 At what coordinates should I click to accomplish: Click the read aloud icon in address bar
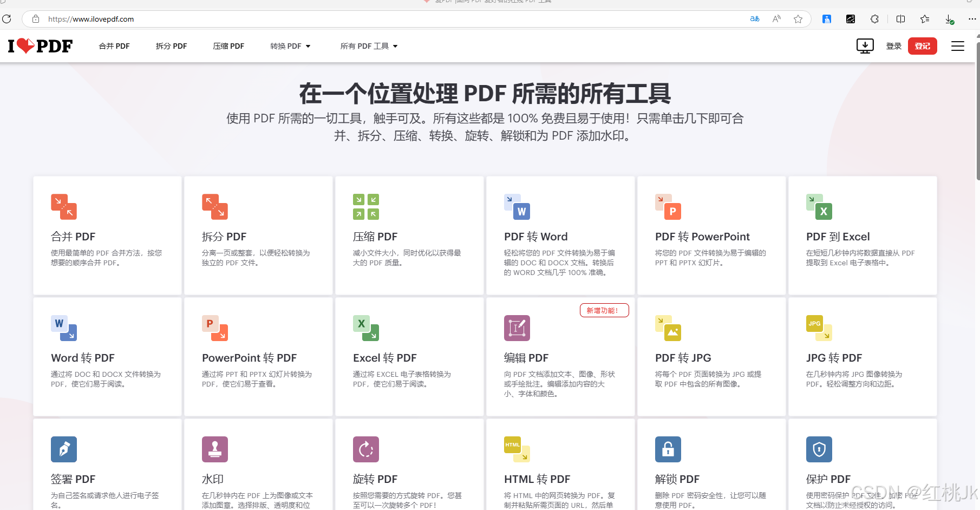[x=776, y=19]
